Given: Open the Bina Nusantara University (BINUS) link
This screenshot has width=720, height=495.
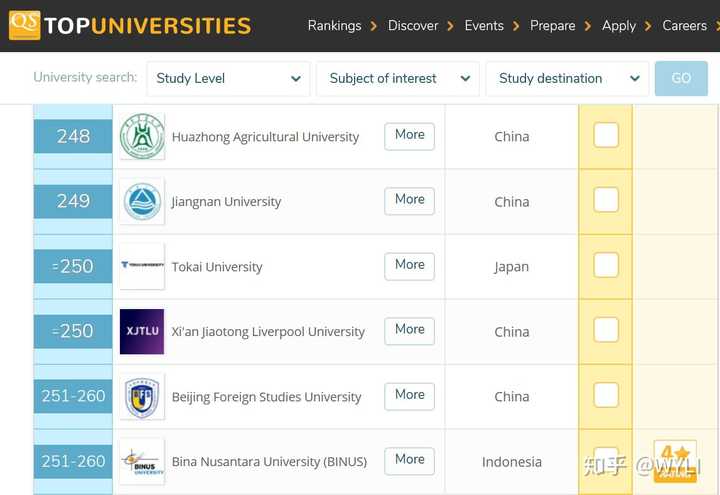Looking at the screenshot, I should tap(269, 461).
